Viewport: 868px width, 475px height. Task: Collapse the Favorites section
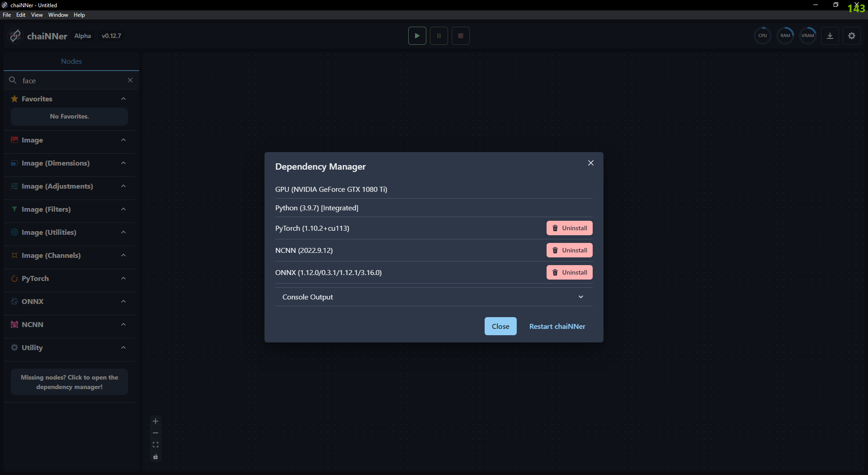(x=123, y=98)
